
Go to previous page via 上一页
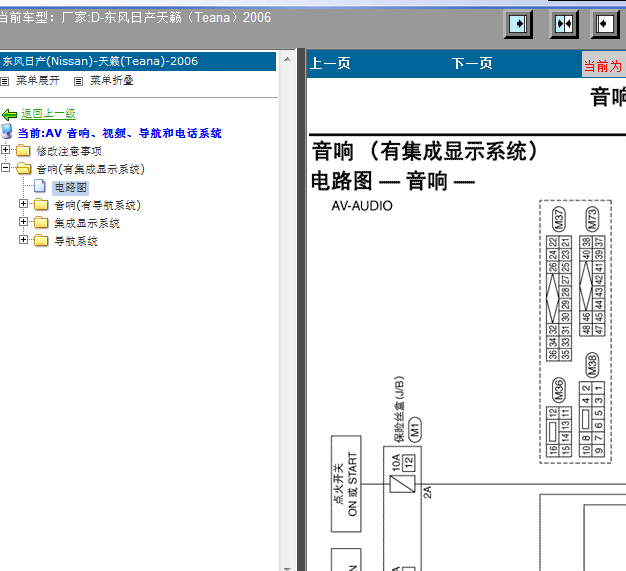click(330, 64)
